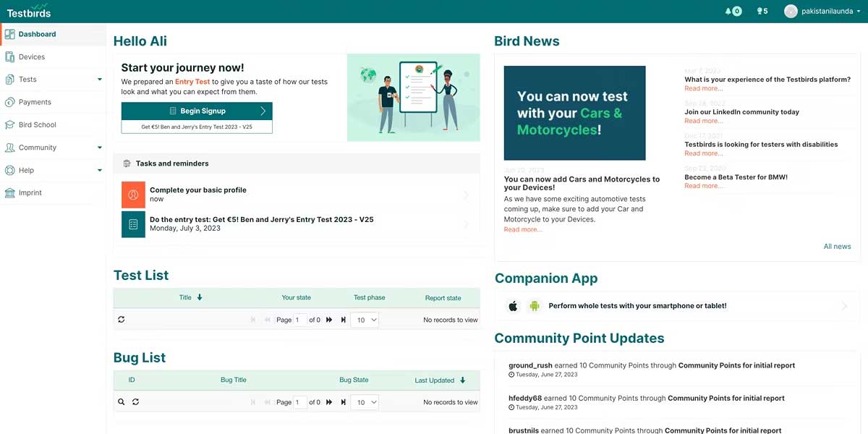
Task: Open search in the Bug List grid
Action: pyautogui.click(x=121, y=401)
